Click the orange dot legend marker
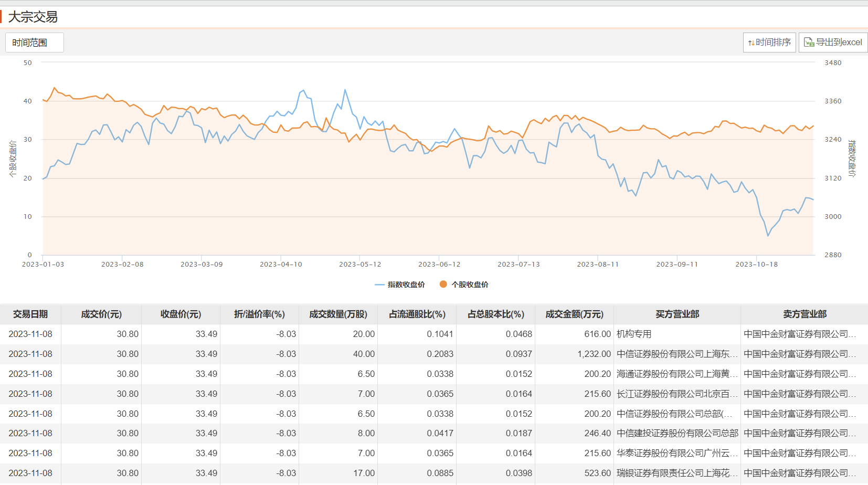The width and height of the screenshot is (868, 485). coord(443,284)
